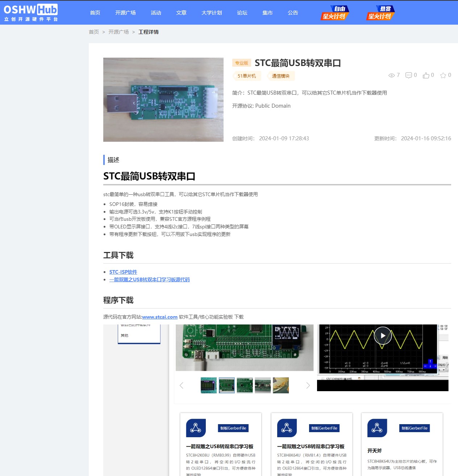Click the OSHWHub logo
The height and width of the screenshot is (476, 458).
tap(31, 13)
